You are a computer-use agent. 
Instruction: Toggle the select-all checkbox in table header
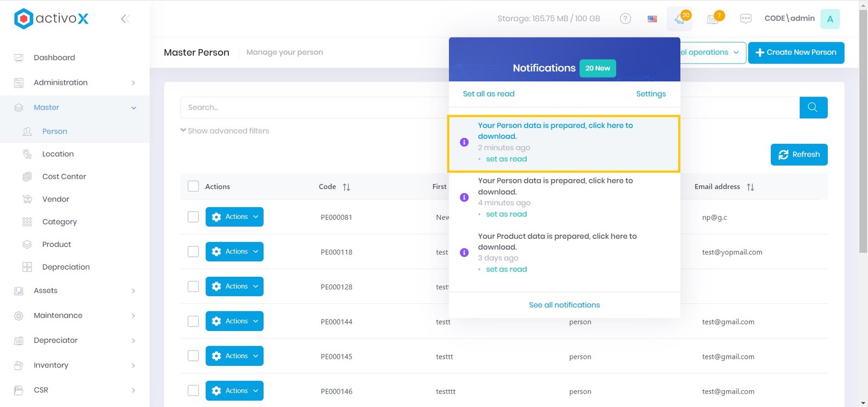[193, 186]
